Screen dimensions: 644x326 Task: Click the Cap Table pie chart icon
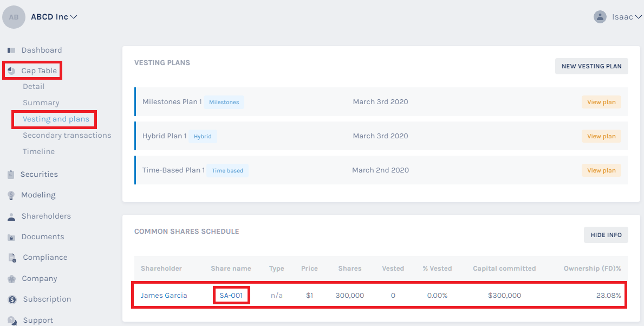click(x=11, y=71)
